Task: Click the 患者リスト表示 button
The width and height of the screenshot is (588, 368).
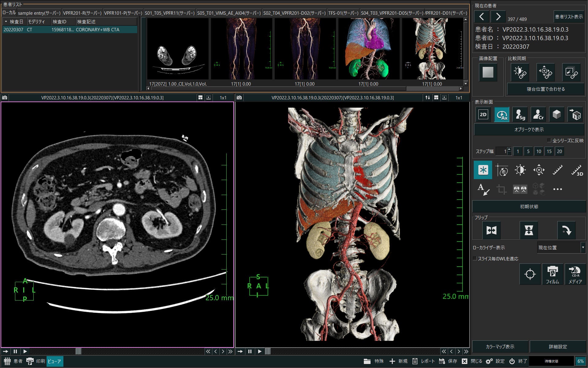Action: tap(569, 17)
